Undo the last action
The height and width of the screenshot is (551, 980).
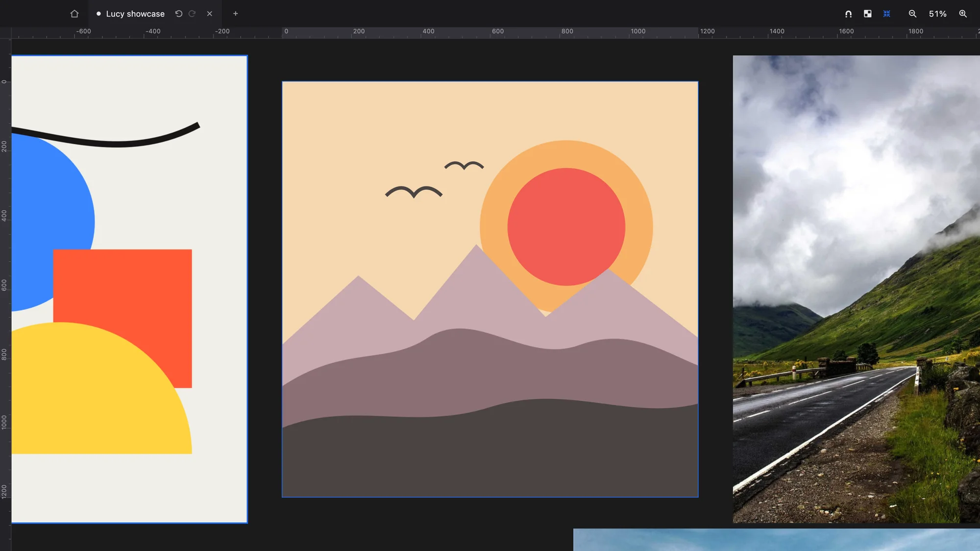179,14
